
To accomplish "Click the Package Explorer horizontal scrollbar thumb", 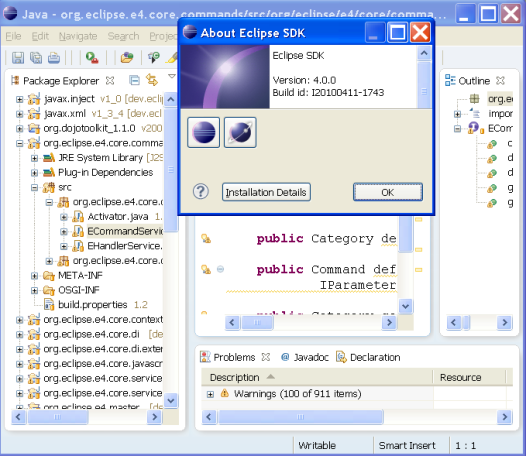I will (58, 417).
